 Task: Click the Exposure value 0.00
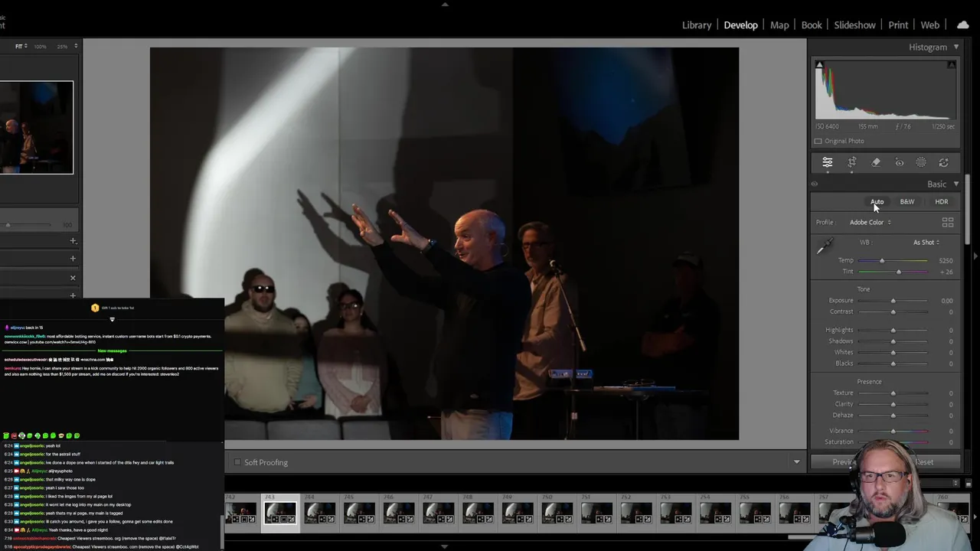tap(947, 301)
